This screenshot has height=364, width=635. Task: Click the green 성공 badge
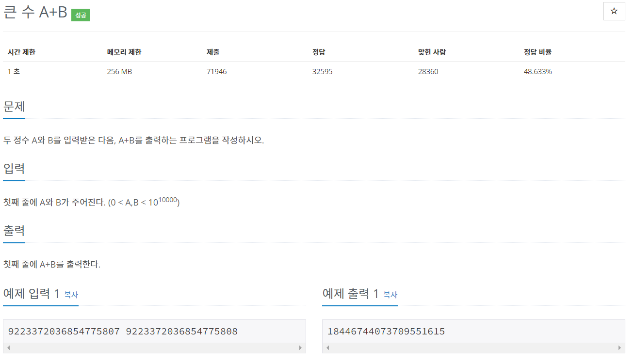[x=81, y=15]
